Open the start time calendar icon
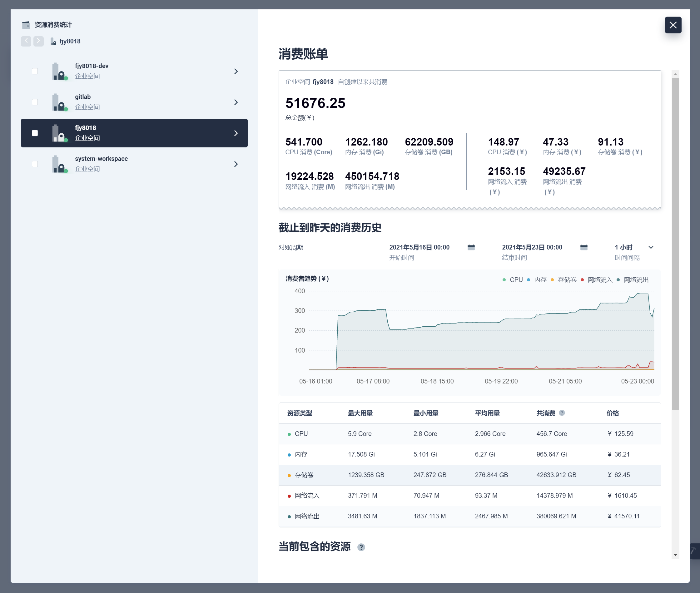Screen dimensions: 700x593 coord(471,247)
